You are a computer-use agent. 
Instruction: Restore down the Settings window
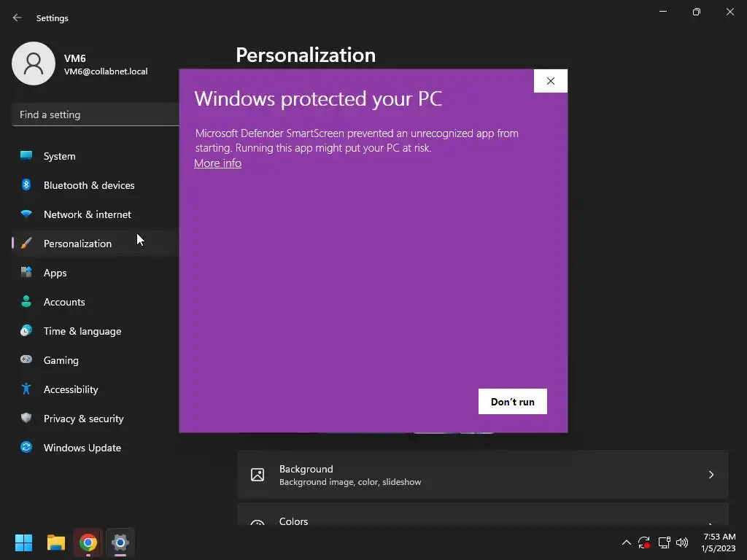(697, 12)
